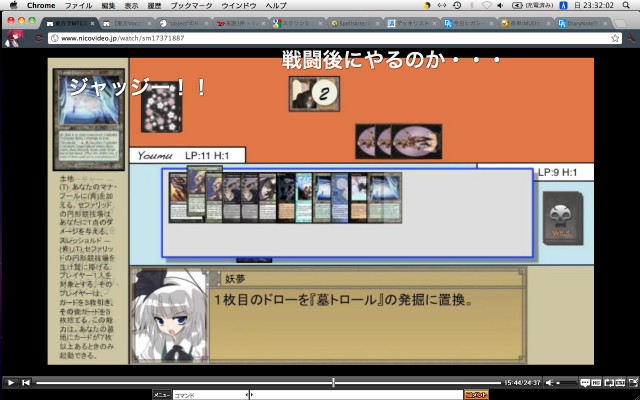Open the ヘルプ menu
The image size is (640, 400).
coord(276,6)
